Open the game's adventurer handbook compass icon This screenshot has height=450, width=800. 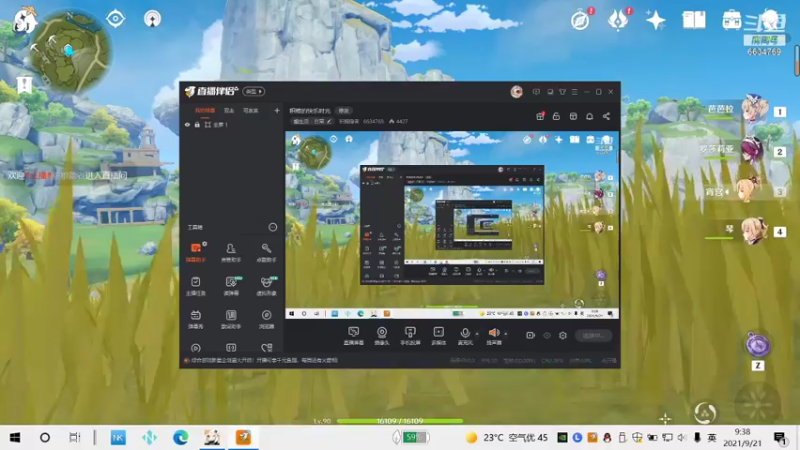[x=581, y=20]
